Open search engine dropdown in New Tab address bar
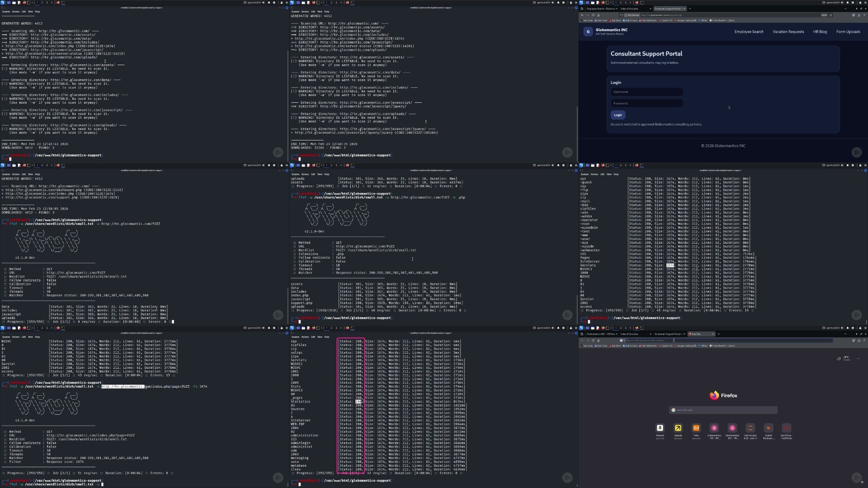The height and width of the screenshot is (488, 868). [622, 340]
